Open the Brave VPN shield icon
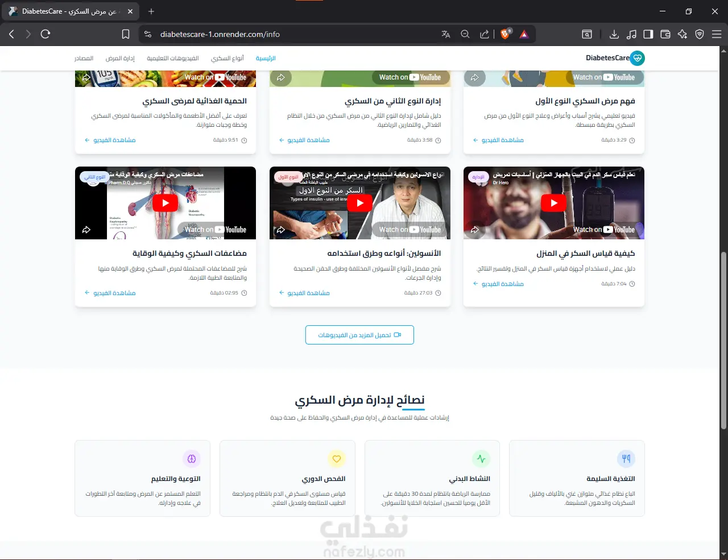 (700, 34)
